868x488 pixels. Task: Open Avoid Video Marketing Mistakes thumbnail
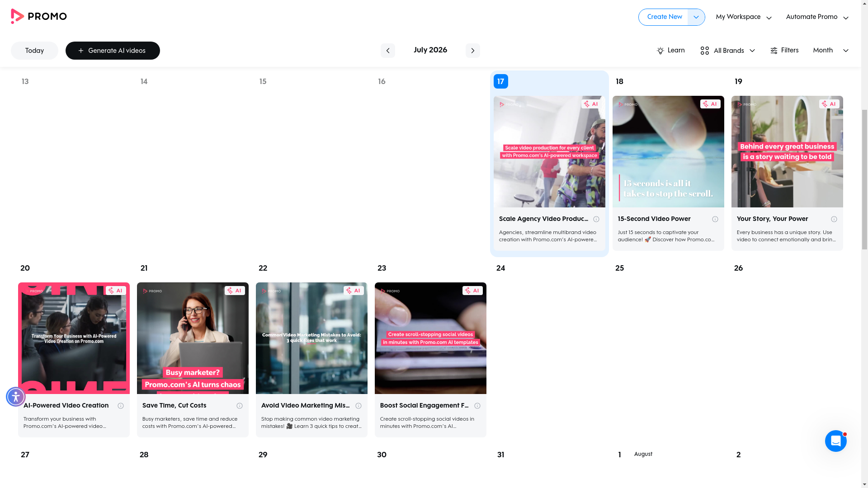(311, 338)
